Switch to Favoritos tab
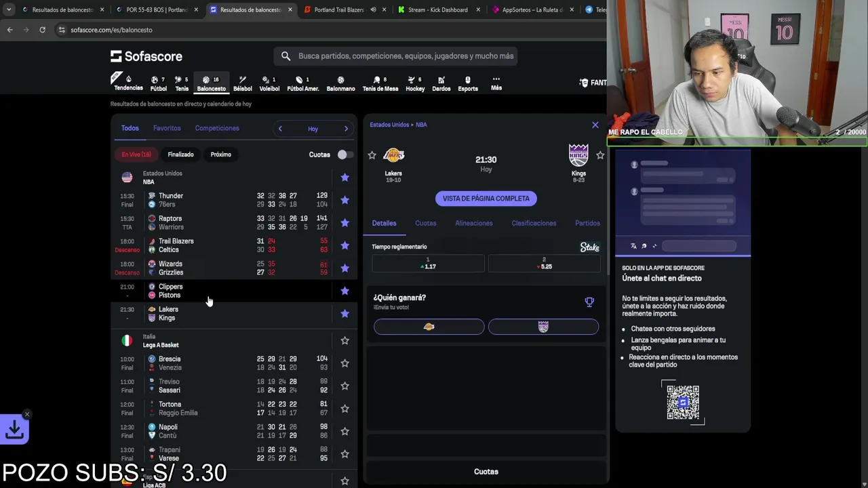The width and height of the screenshot is (868, 488). point(167,128)
